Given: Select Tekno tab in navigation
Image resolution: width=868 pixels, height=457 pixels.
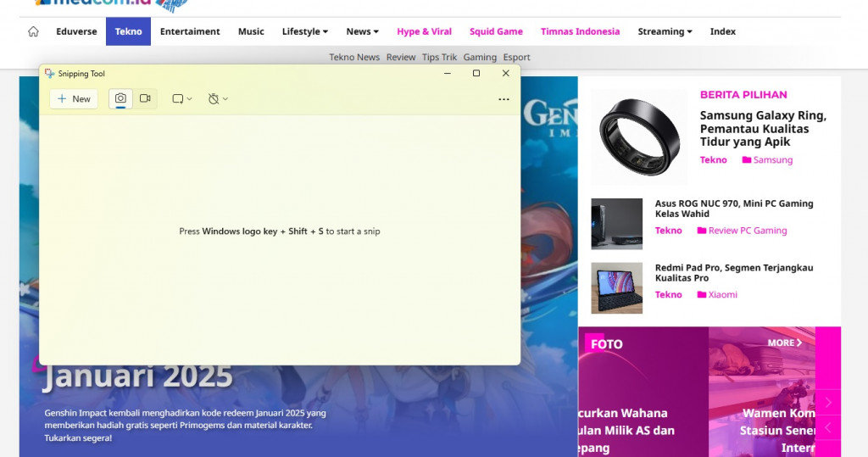Looking at the screenshot, I should [x=129, y=31].
